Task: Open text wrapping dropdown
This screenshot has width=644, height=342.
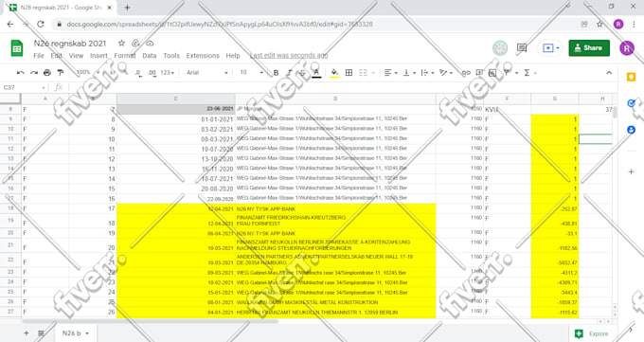Action: (427, 73)
